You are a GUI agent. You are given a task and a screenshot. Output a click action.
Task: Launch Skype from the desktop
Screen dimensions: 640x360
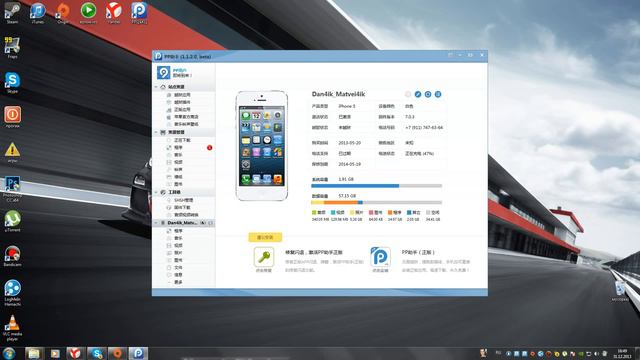(x=12, y=82)
